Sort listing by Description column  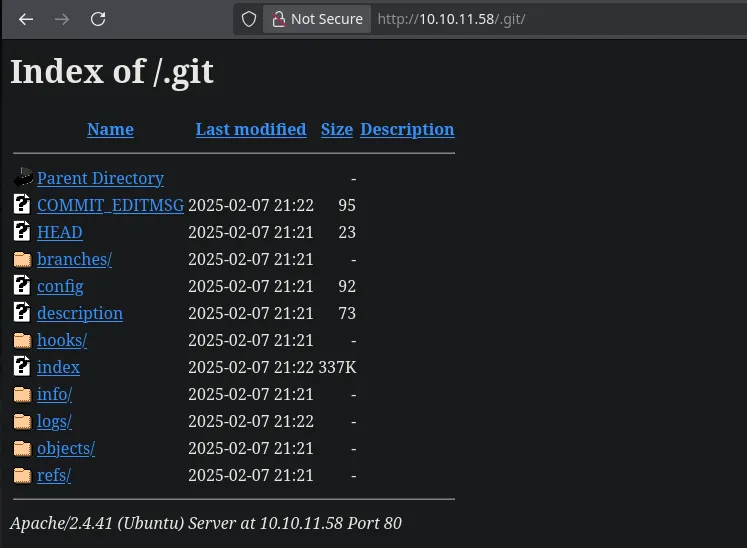pos(407,129)
